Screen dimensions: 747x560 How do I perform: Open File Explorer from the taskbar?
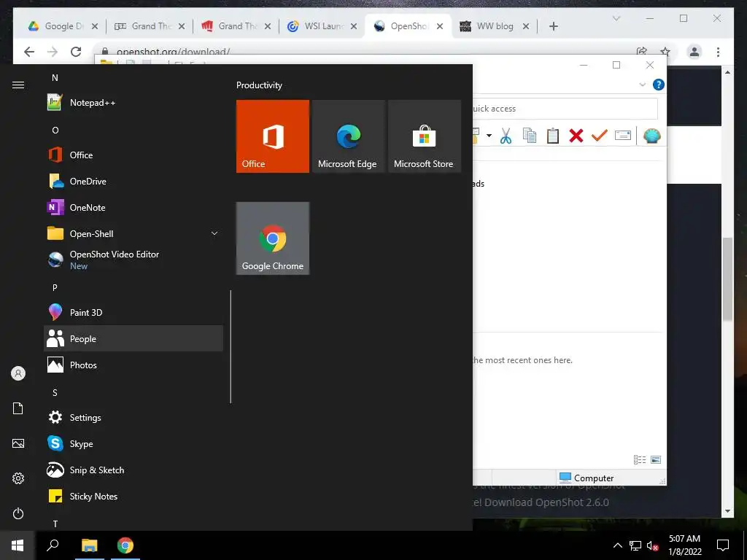89,545
